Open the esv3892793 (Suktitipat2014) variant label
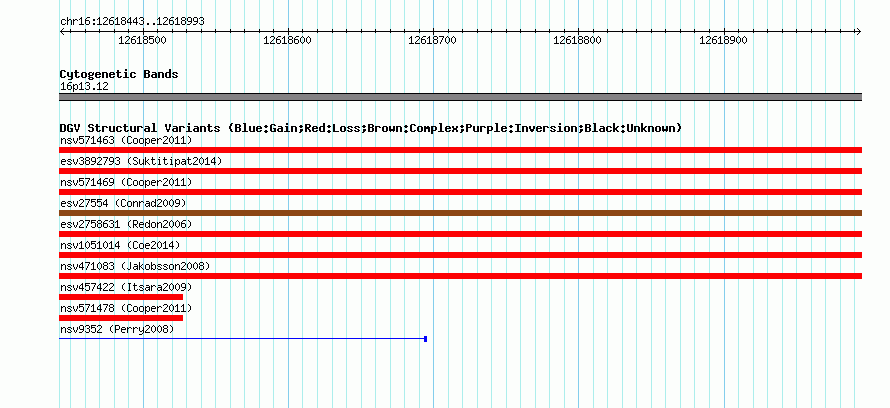 [141, 161]
